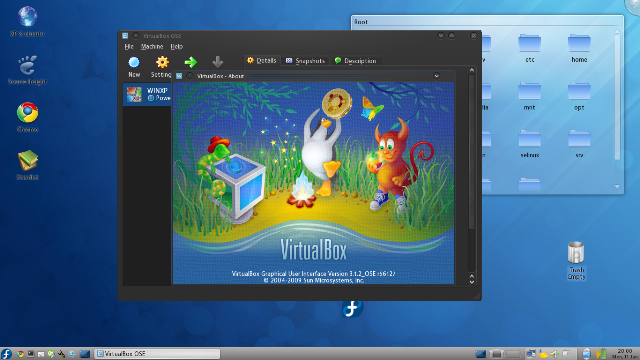Select the WINXP virtual machine entry

[147, 94]
